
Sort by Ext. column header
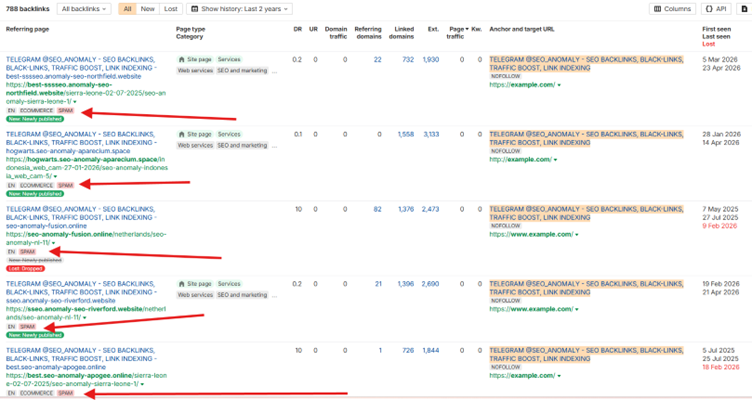click(433, 29)
